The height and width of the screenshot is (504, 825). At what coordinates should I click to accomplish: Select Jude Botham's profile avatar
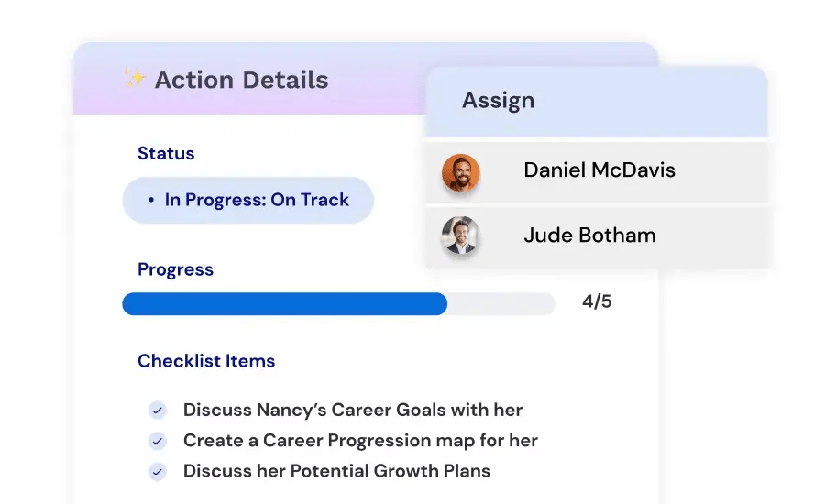[x=460, y=236]
